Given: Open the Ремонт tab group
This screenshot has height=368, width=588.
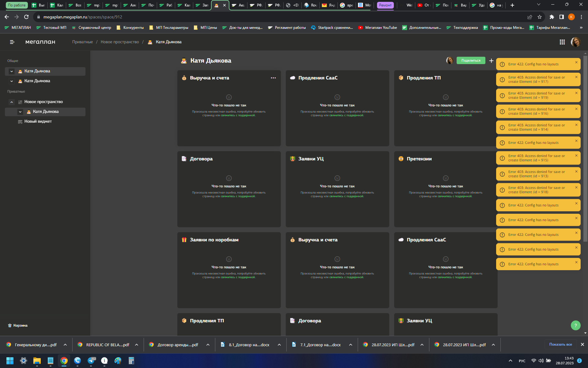Looking at the screenshot, I should (385, 5).
